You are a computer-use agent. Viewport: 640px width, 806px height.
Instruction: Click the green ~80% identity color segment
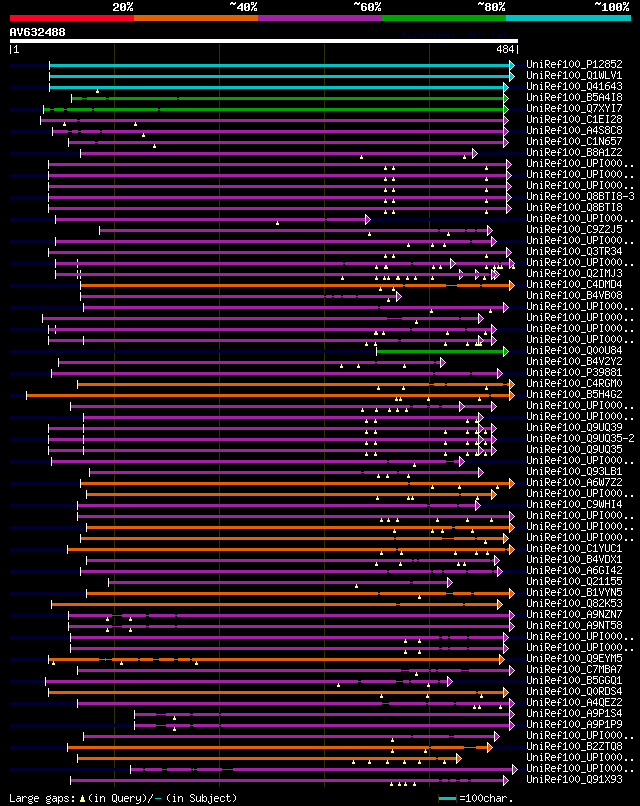[x=444, y=18]
